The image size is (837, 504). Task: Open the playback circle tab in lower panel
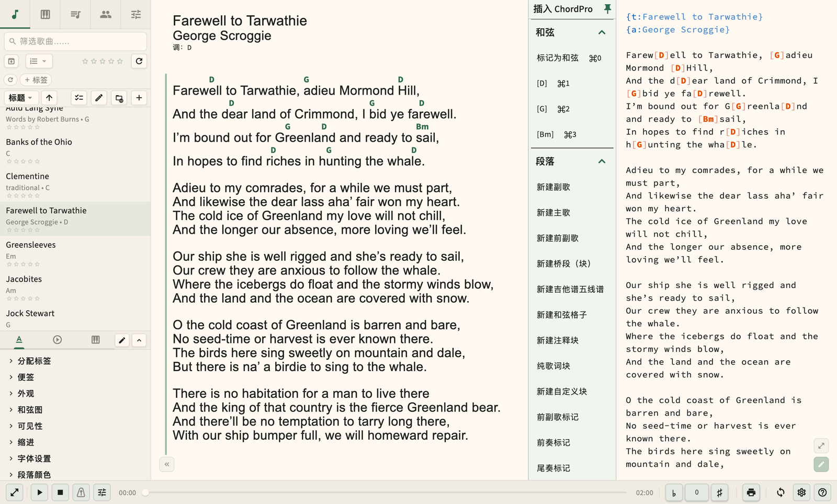pyautogui.click(x=58, y=340)
